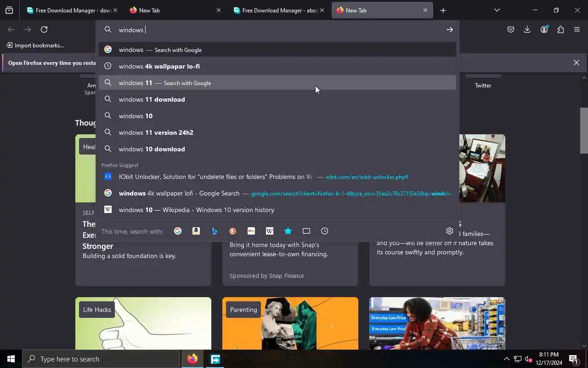
Task: Click the go arrow in the address bar
Action: pyautogui.click(x=449, y=29)
